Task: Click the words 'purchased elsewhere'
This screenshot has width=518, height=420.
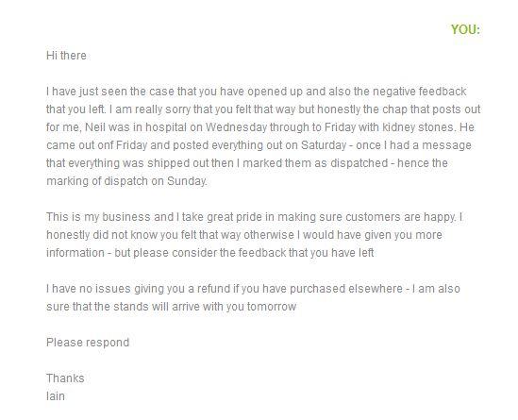Action: 346,289
